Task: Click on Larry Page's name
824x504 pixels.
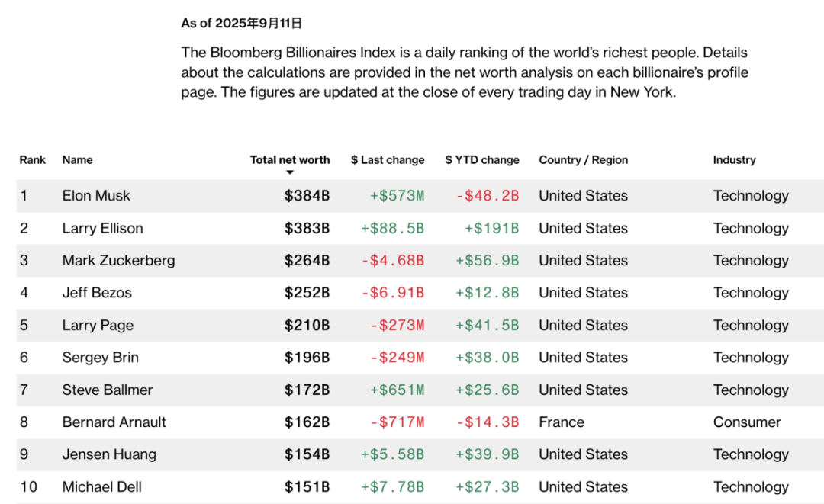Action: click(98, 326)
